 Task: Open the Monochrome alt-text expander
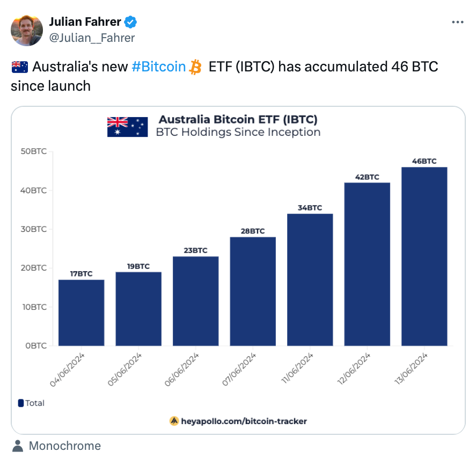click(65, 446)
